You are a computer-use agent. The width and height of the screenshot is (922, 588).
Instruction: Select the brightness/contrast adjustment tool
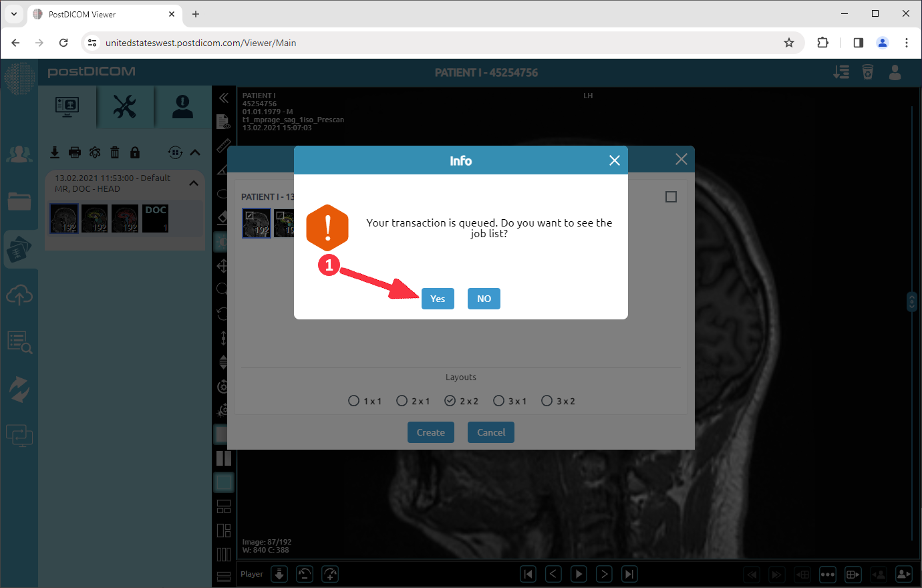click(224, 241)
